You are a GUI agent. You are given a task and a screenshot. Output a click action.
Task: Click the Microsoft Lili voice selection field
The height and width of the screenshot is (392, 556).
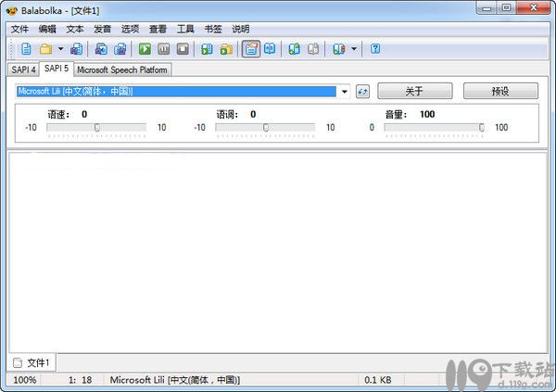point(177,92)
